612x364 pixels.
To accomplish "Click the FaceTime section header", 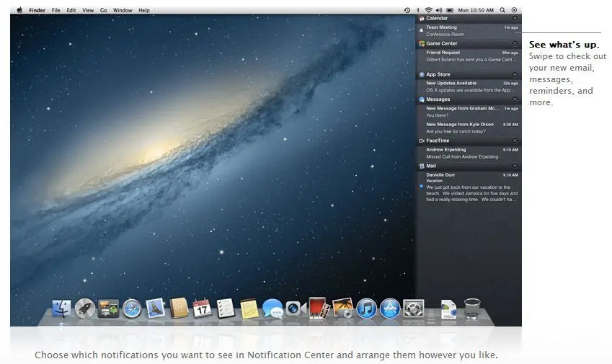I will coord(469,141).
